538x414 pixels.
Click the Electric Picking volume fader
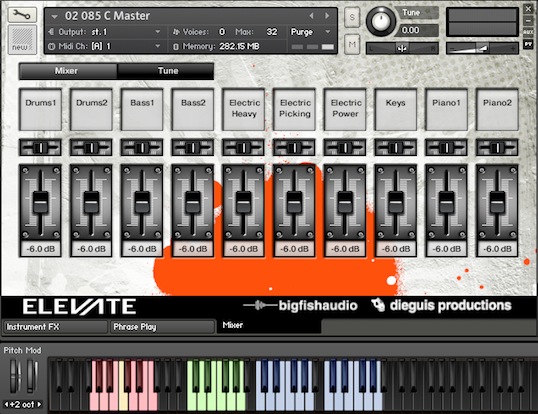pos(294,202)
